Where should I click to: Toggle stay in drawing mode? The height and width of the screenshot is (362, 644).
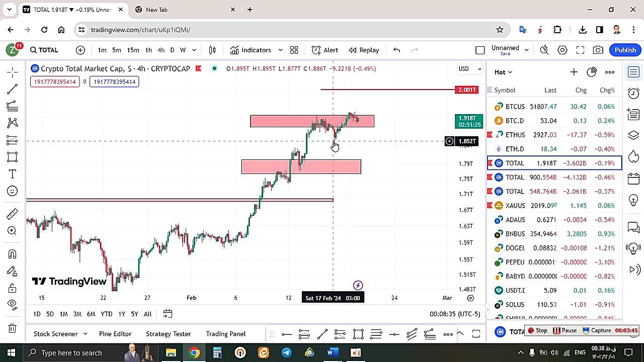13,271
